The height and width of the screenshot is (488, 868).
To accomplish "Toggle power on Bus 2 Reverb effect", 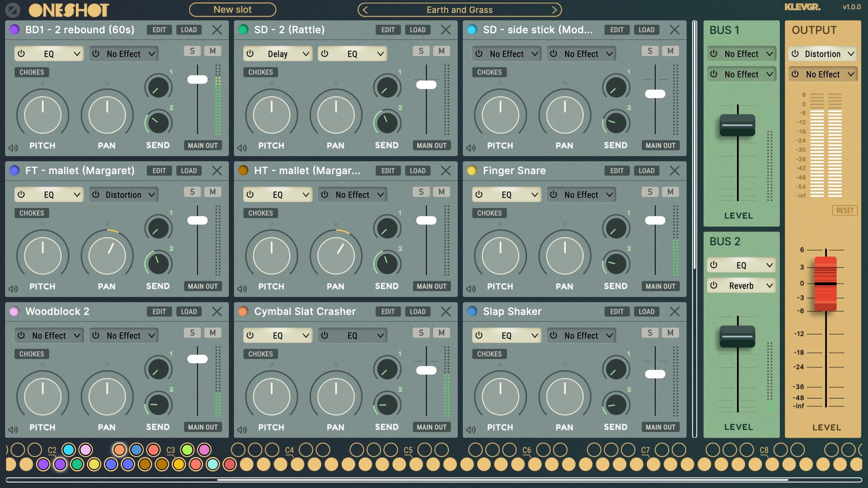I will pyautogui.click(x=714, y=285).
